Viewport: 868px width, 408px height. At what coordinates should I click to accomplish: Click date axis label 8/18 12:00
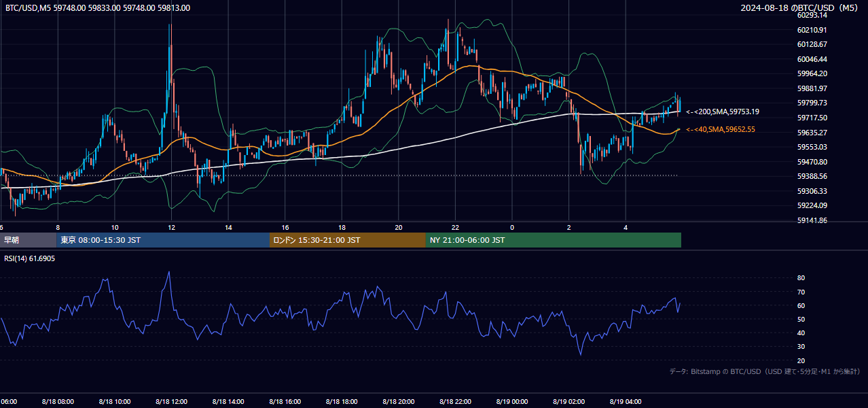[171, 402]
